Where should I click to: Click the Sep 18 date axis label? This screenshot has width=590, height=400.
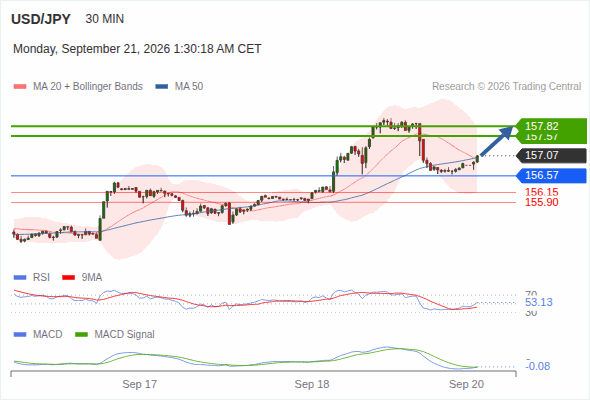coord(312,384)
